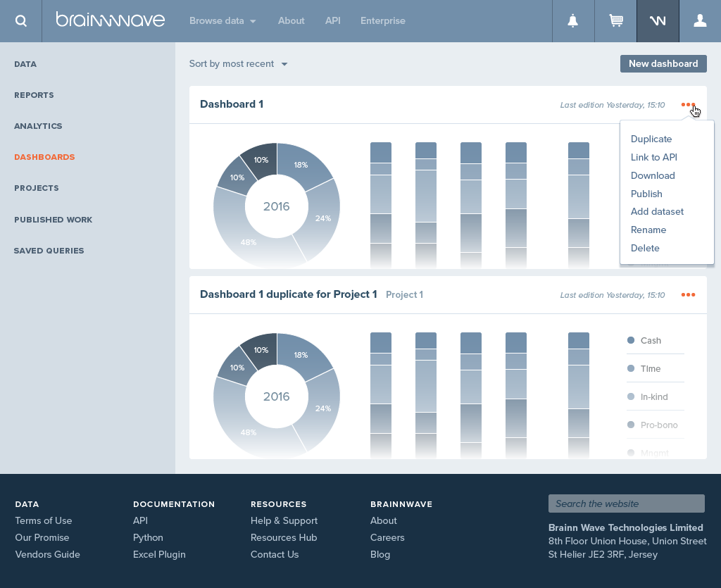Open the notifications bell icon

coord(573,21)
